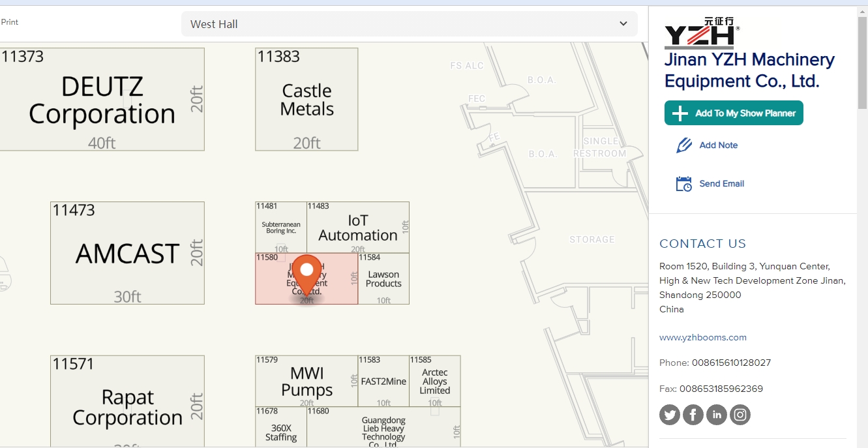
Task: Select the IoT Automation booth
Action: [357, 228]
